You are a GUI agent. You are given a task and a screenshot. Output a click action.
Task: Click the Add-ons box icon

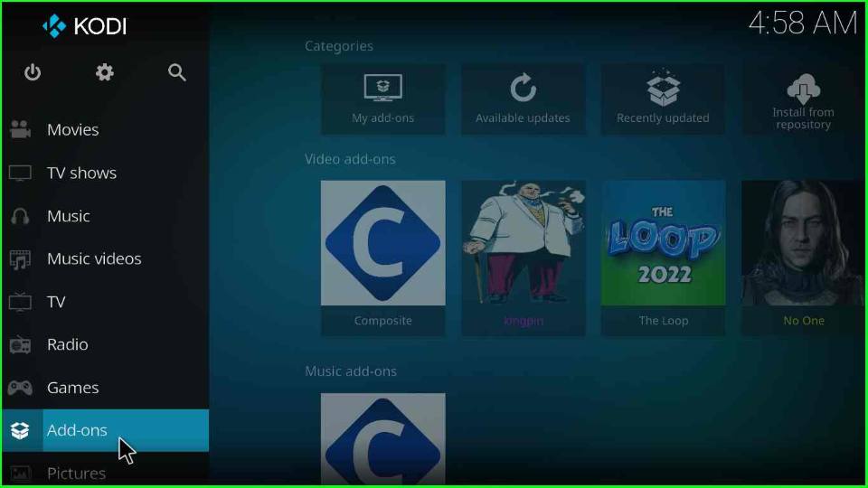tap(21, 430)
